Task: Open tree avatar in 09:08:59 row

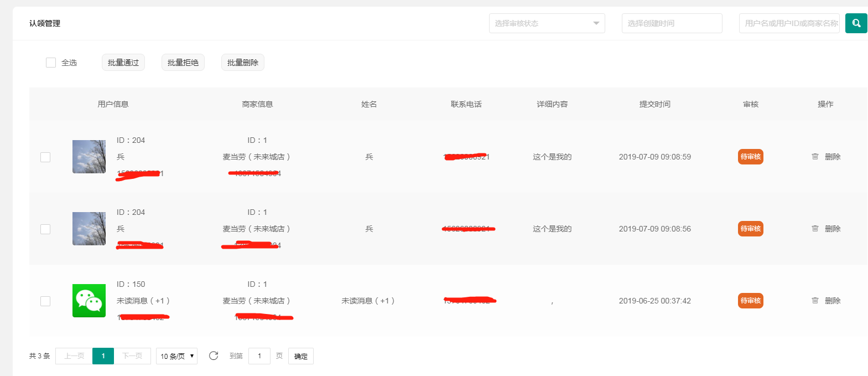Action: [x=89, y=157]
